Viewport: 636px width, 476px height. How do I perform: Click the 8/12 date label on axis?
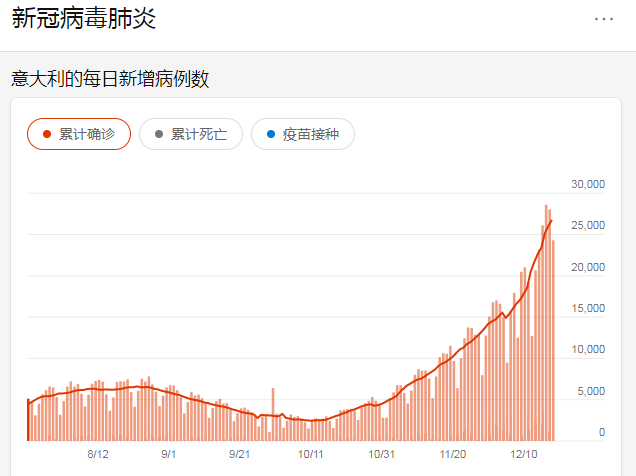pyautogui.click(x=98, y=454)
